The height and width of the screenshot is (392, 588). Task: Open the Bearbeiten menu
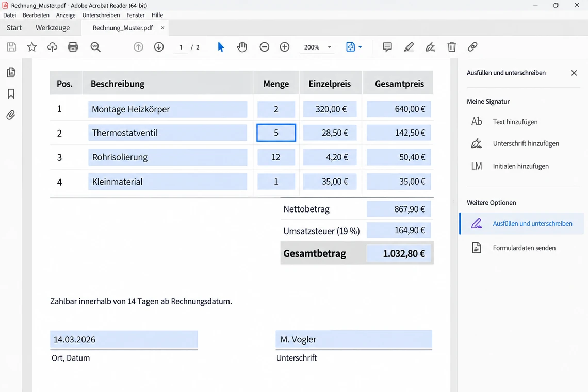click(36, 15)
